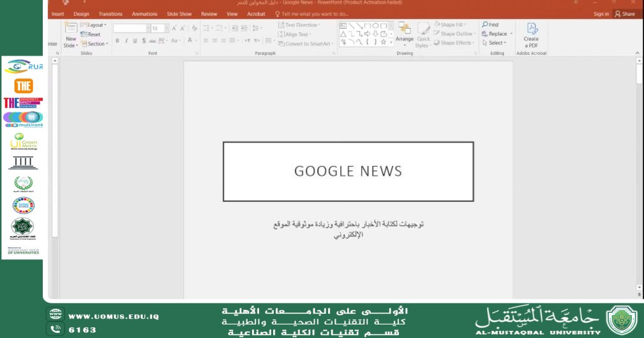Open the Shape Outline color menu
Viewport: 644px width, 338px height.
[455, 34]
